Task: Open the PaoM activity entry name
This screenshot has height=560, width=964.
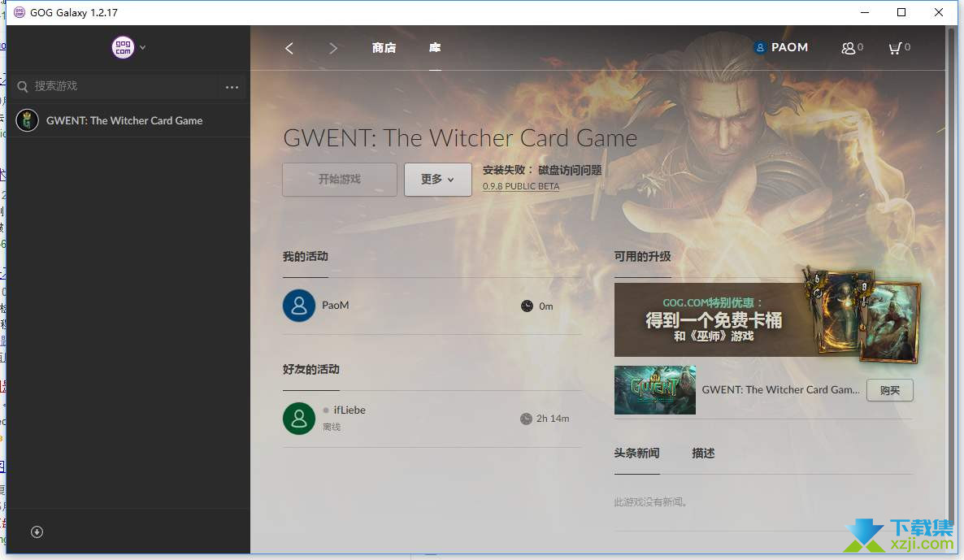Action: [x=335, y=306]
